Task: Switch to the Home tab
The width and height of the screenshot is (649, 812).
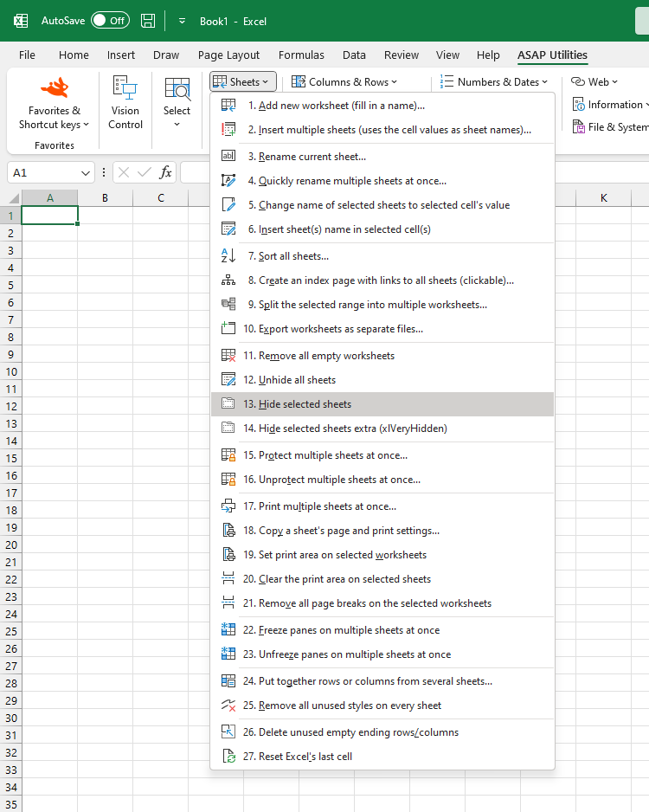Action: (x=74, y=55)
